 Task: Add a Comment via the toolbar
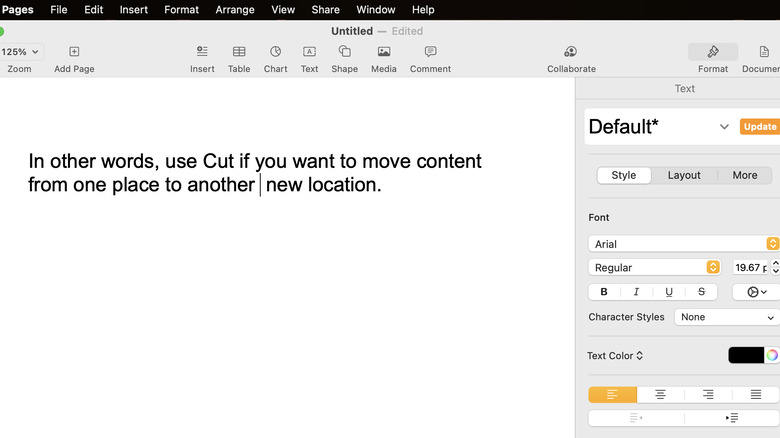(430, 52)
